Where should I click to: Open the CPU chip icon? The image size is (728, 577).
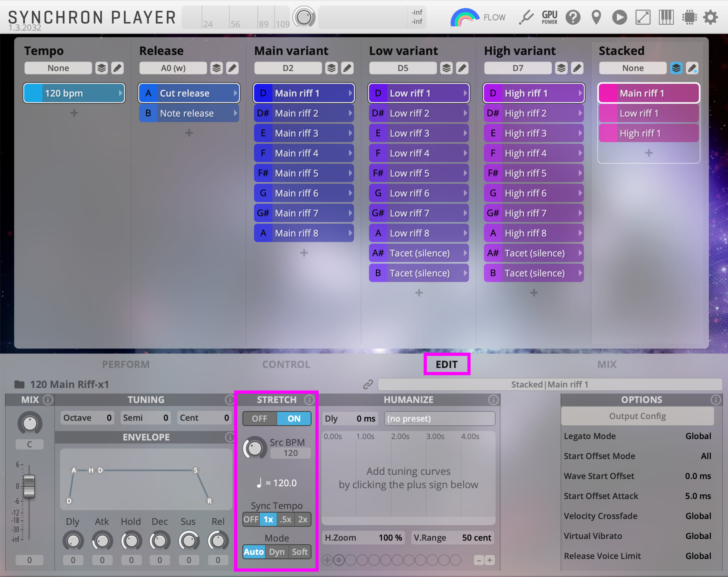(689, 17)
